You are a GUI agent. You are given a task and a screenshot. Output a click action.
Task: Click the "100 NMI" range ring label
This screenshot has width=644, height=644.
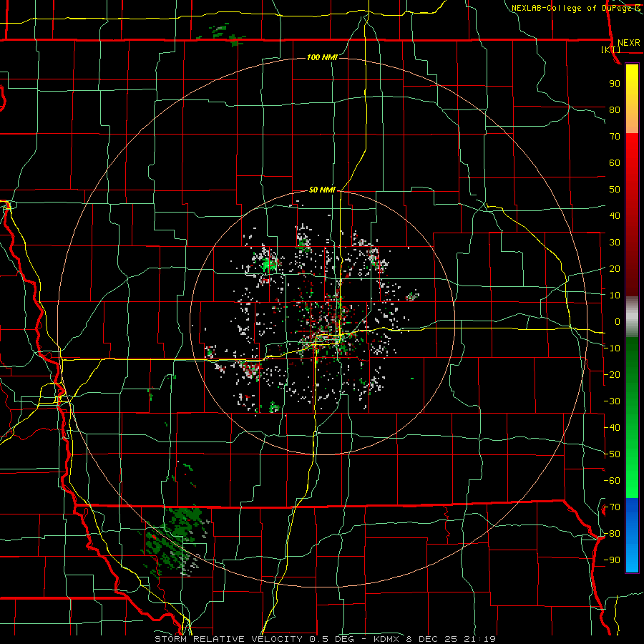322,57
